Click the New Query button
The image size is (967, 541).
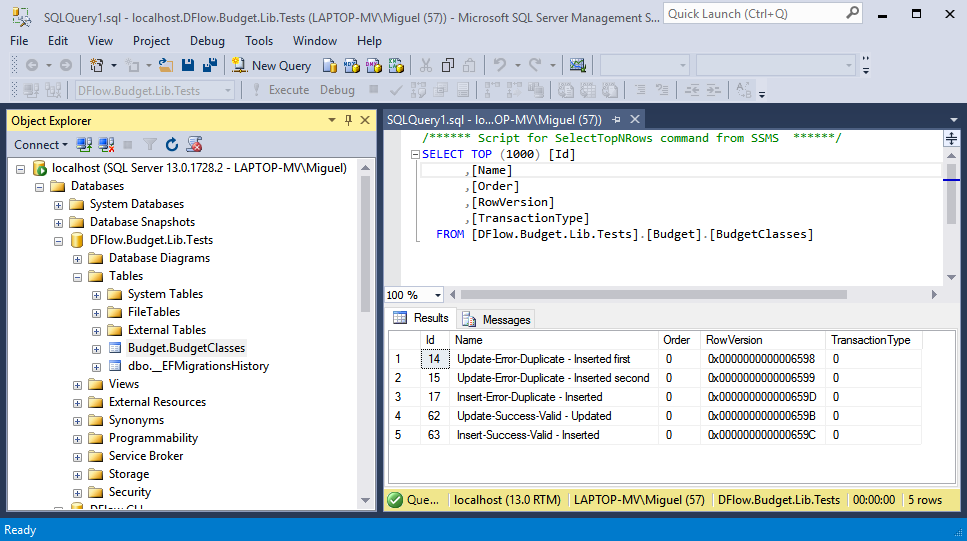tap(271, 65)
